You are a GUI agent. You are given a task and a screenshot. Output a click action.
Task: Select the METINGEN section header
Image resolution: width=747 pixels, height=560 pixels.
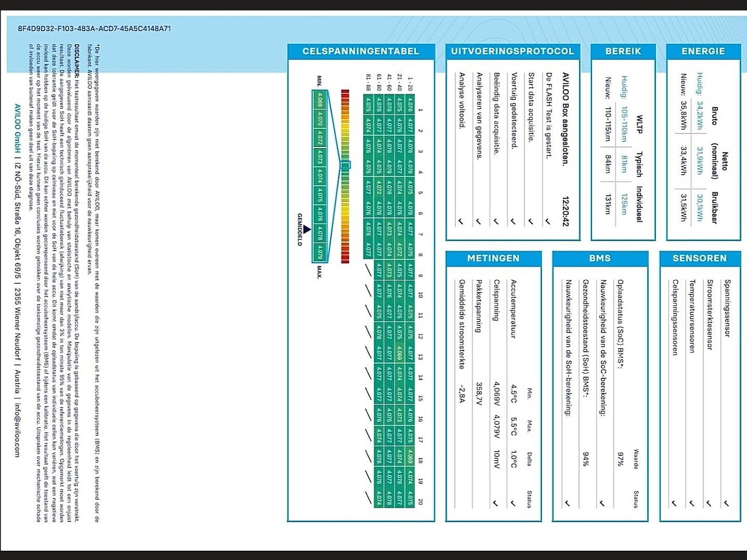point(493,258)
